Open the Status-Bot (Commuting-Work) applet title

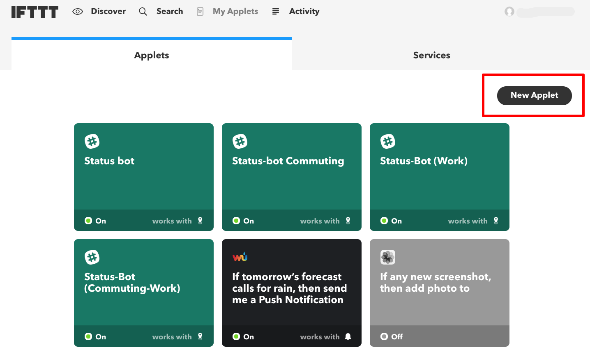click(132, 283)
